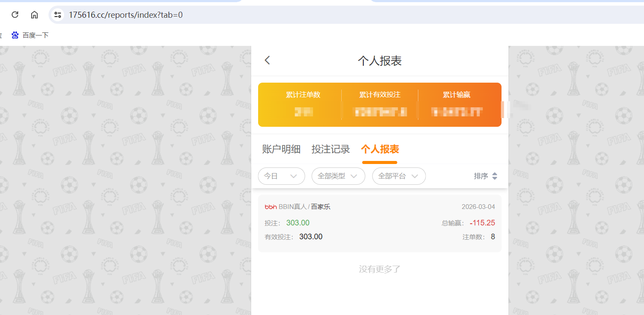The image size is (644, 315).
Task: Open the 全部平台 platform dropdown
Action: (x=398, y=176)
